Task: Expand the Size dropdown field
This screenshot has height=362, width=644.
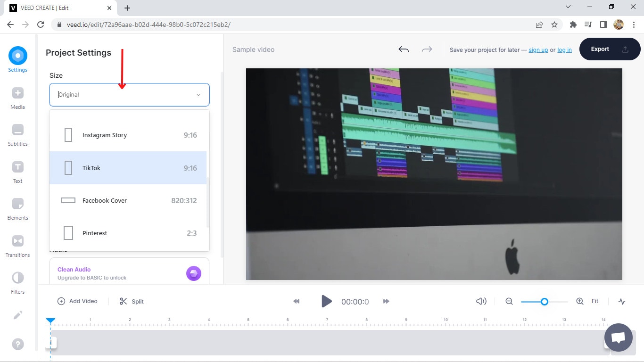Action: pyautogui.click(x=129, y=95)
